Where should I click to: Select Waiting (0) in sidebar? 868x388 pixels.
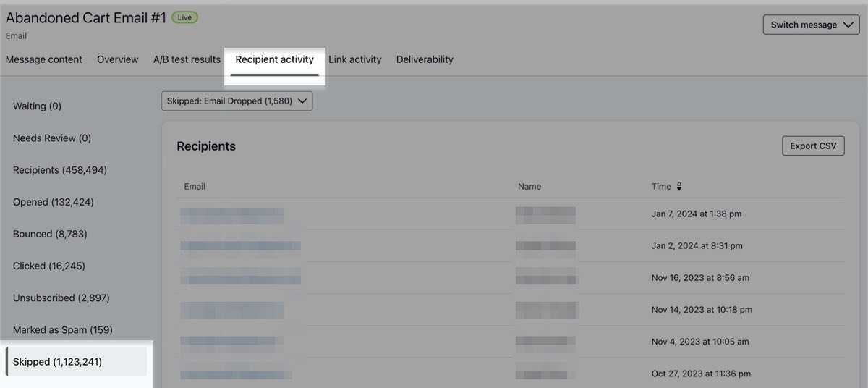[37, 106]
